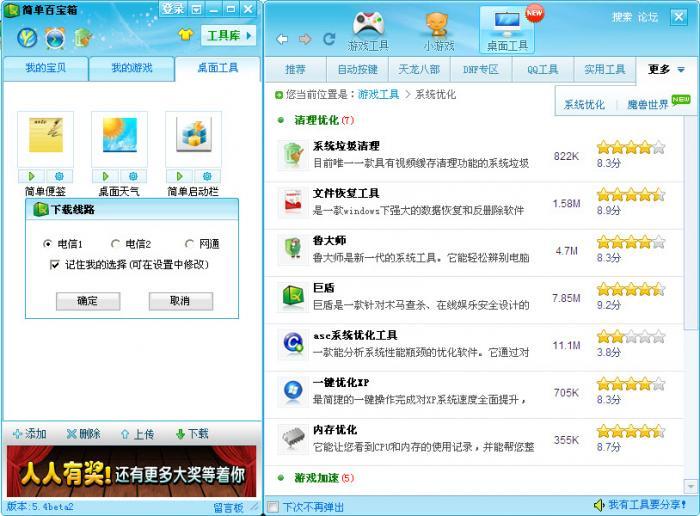The height and width of the screenshot is (516, 700).
Task: Switch to the 自动按键 tab
Action: click(358, 70)
